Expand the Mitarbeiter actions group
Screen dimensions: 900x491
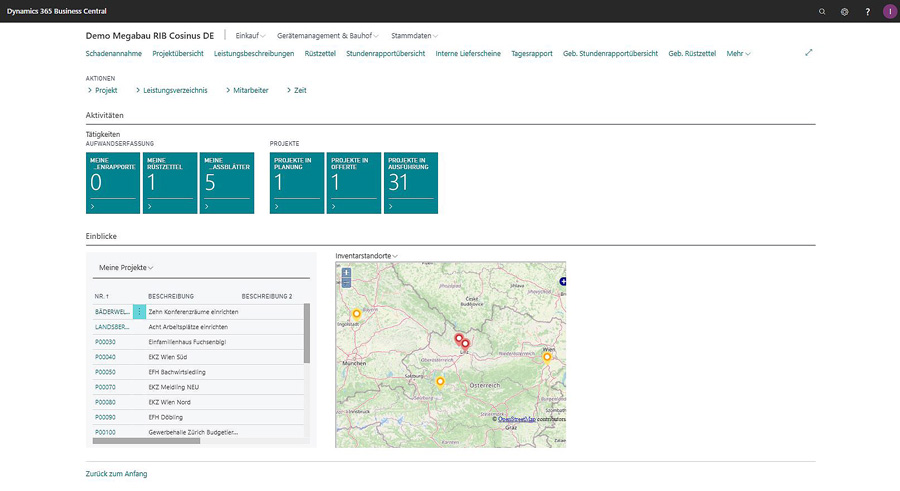pos(247,90)
